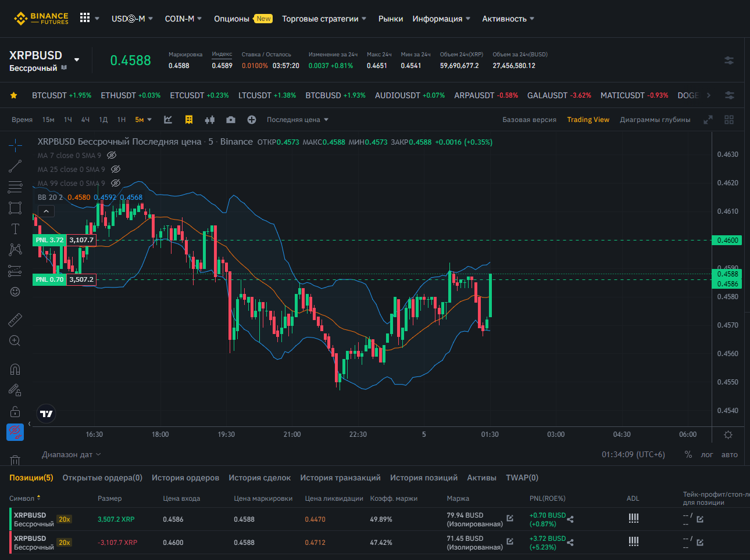
Task: Toggle percent scale mode
Action: pyautogui.click(x=688, y=455)
